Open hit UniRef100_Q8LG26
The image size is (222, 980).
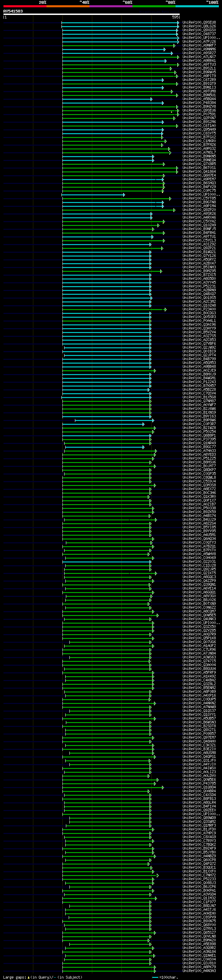(x=199, y=26)
